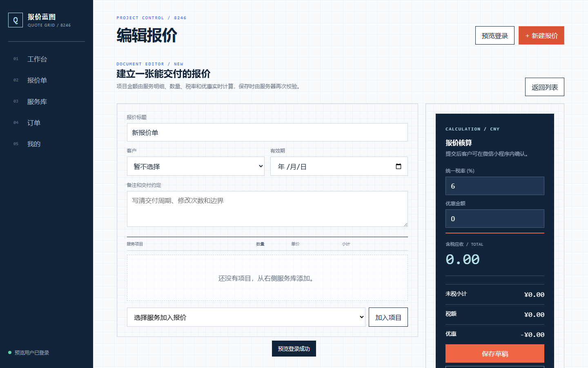Screen dimensions: 588x368
Task: Click the Q logo icon in sidebar
Action: (16, 20)
